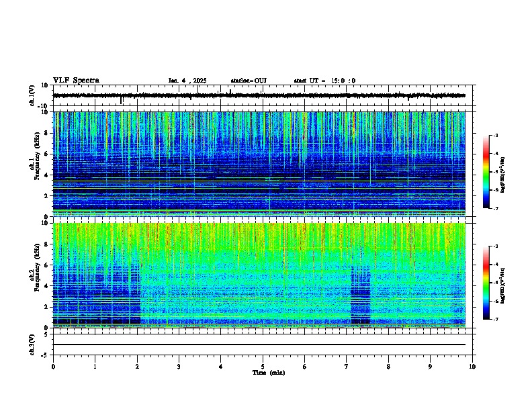Image resolution: width=532 pixels, height=411 pixels.
Task: Click the "-3" tick on ch.1 colorbar
Action: (x=495, y=136)
